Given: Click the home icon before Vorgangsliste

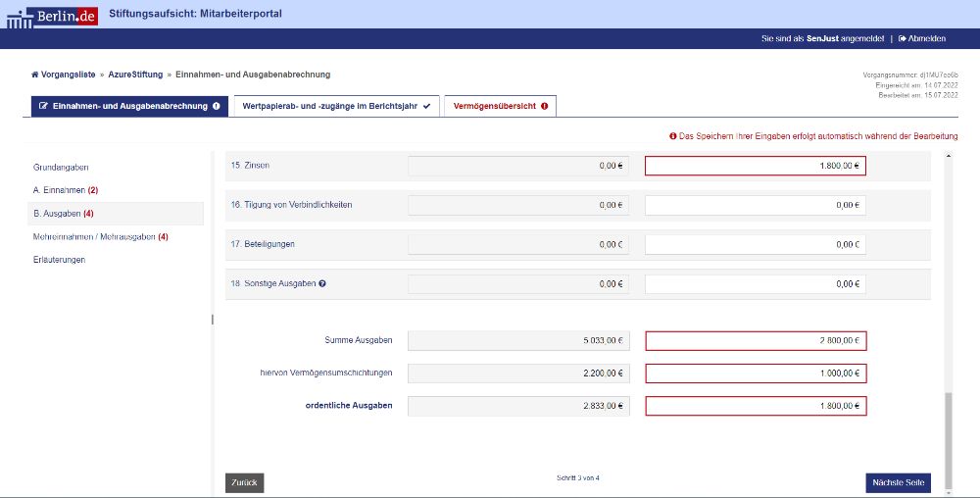Looking at the screenshot, I should (x=35, y=75).
